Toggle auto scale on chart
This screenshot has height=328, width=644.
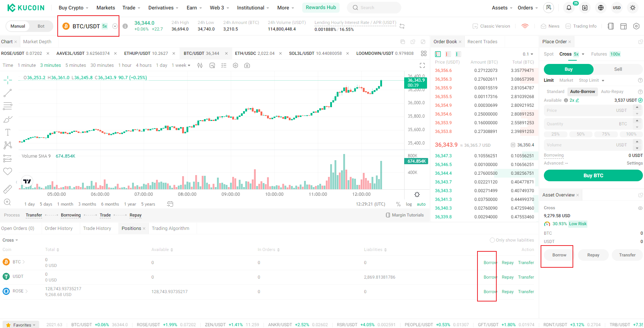421,204
